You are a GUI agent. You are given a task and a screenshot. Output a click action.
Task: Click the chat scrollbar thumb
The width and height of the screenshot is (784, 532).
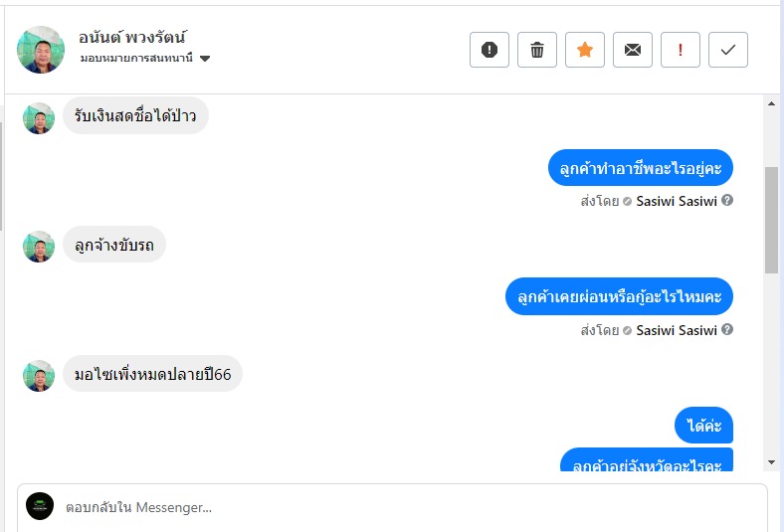tap(771, 219)
